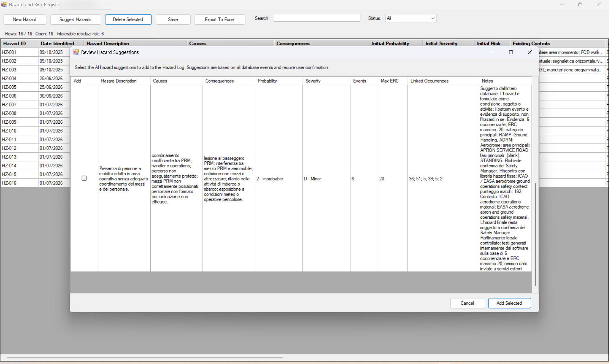Viewport: 609px width, 364px height.
Task: Select the HZ-011 cell
Action: [19, 140]
